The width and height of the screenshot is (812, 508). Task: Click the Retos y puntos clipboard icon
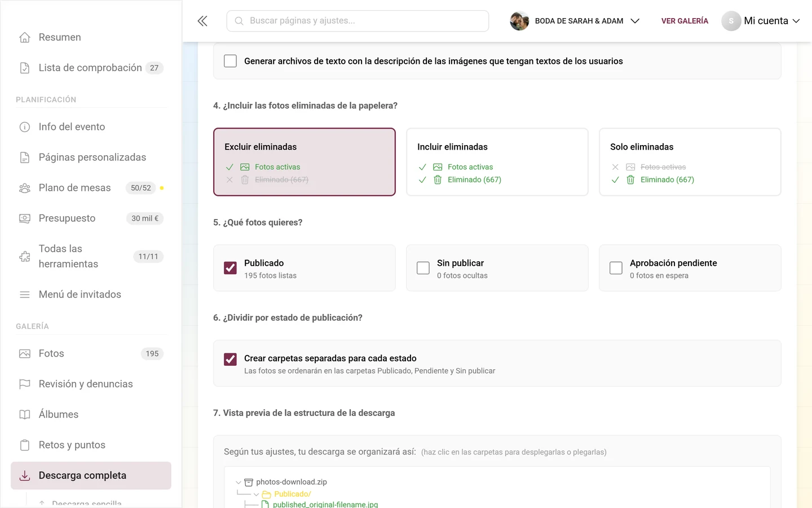point(25,445)
